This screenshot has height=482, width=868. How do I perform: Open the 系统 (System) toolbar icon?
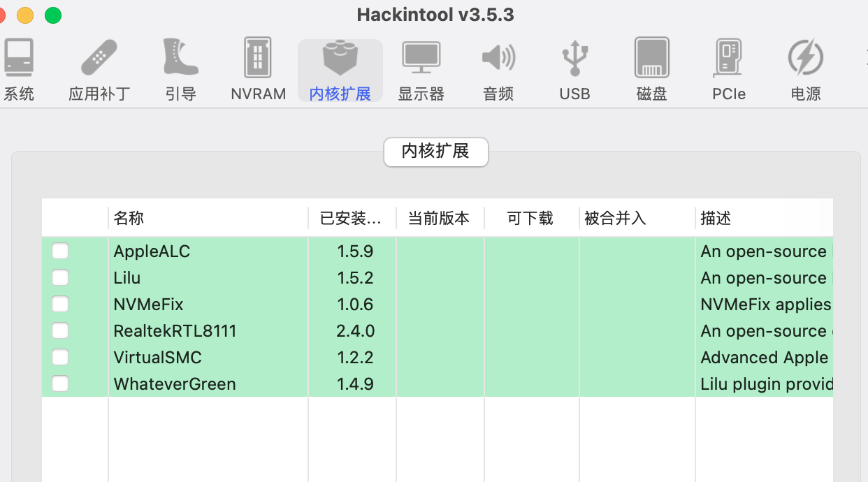point(19,70)
